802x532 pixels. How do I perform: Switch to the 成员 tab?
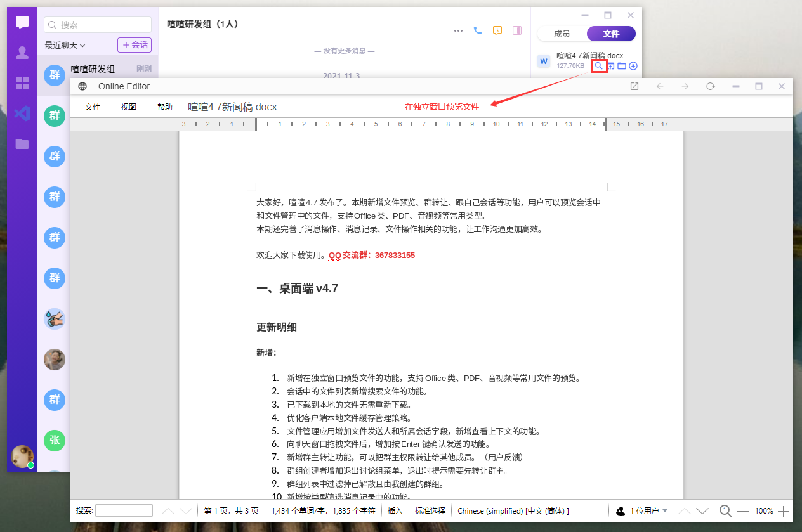pyautogui.click(x=562, y=34)
